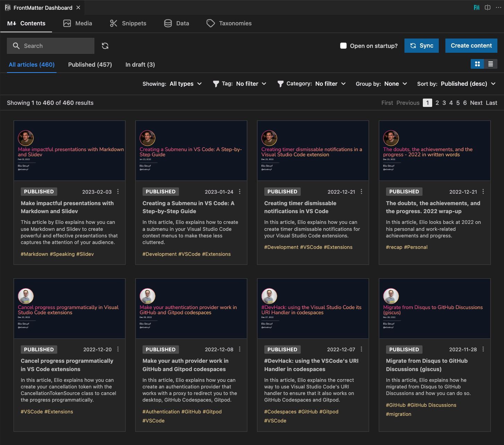Open actions menu for Creating a Submenu card
Image resolution: width=504 pixels, height=445 pixels.
click(x=240, y=192)
